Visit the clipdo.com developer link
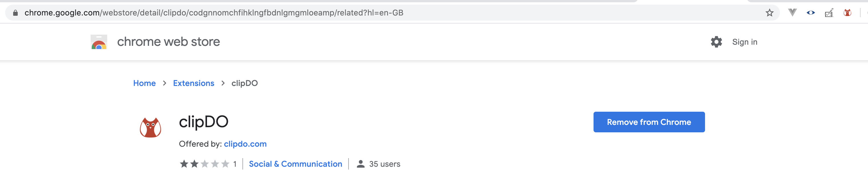868x173 pixels. 245,144
